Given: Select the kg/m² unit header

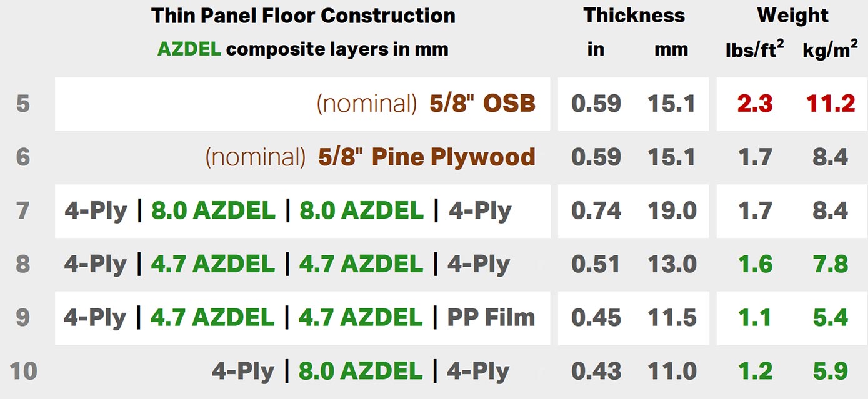Looking at the screenshot, I should click(829, 50).
